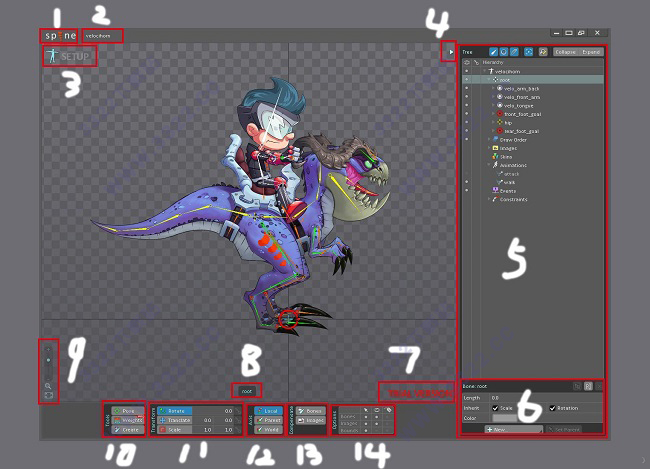Image resolution: width=650 pixels, height=469 pixels.
Task: Toggle visibility dot for velo_tongue bone
Action: click(467, 106)
